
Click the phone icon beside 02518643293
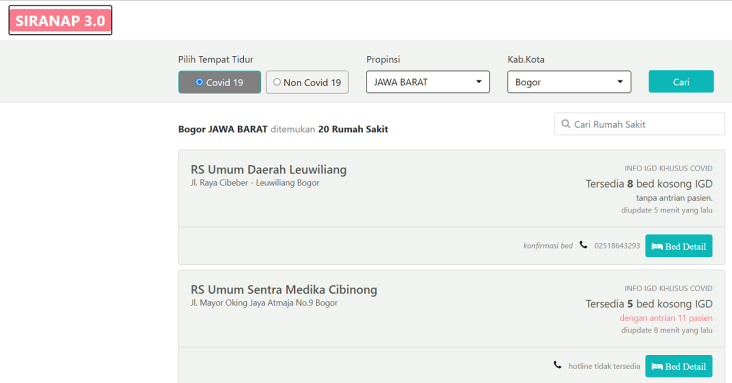584,245
